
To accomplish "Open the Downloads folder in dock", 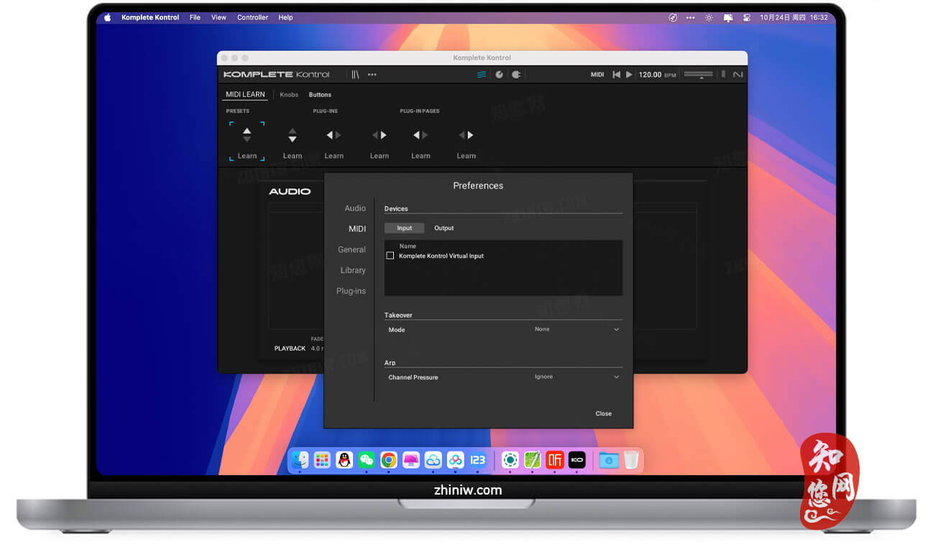I will click(609, 460).
